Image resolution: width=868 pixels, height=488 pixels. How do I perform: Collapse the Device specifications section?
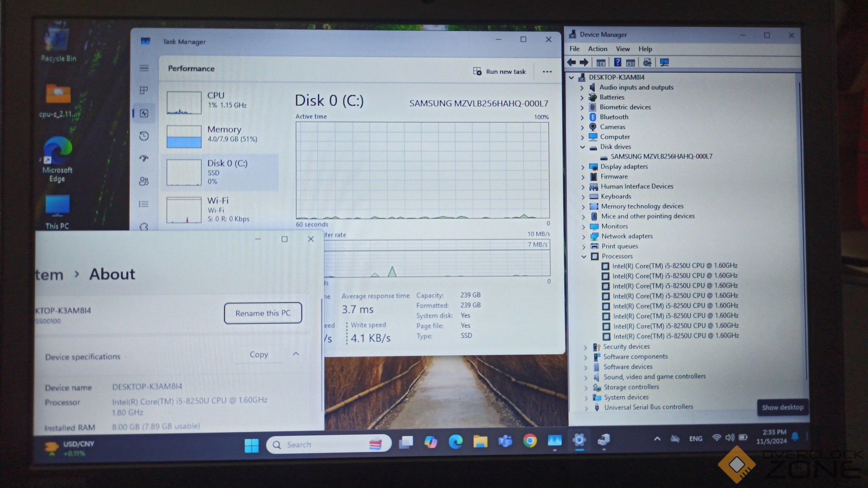[296, 354]
